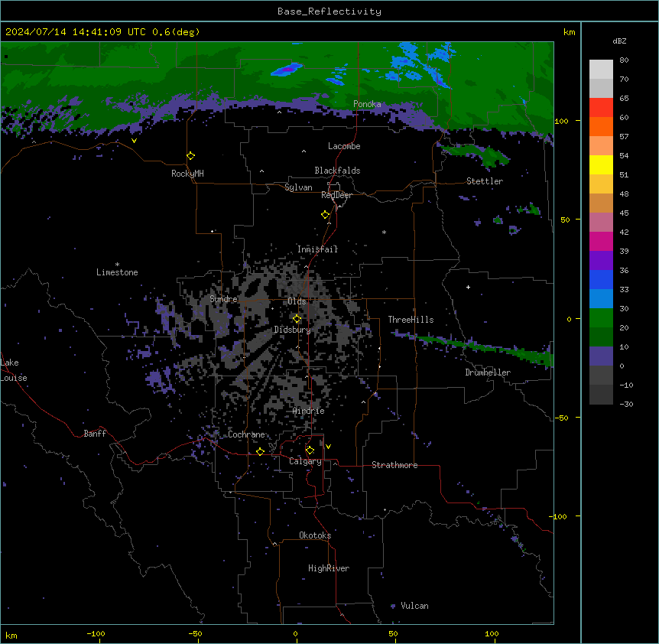Click the 50 tick label on the horizontal axis
This screenshot has width=659, height=644.
[x=393, y=633]
